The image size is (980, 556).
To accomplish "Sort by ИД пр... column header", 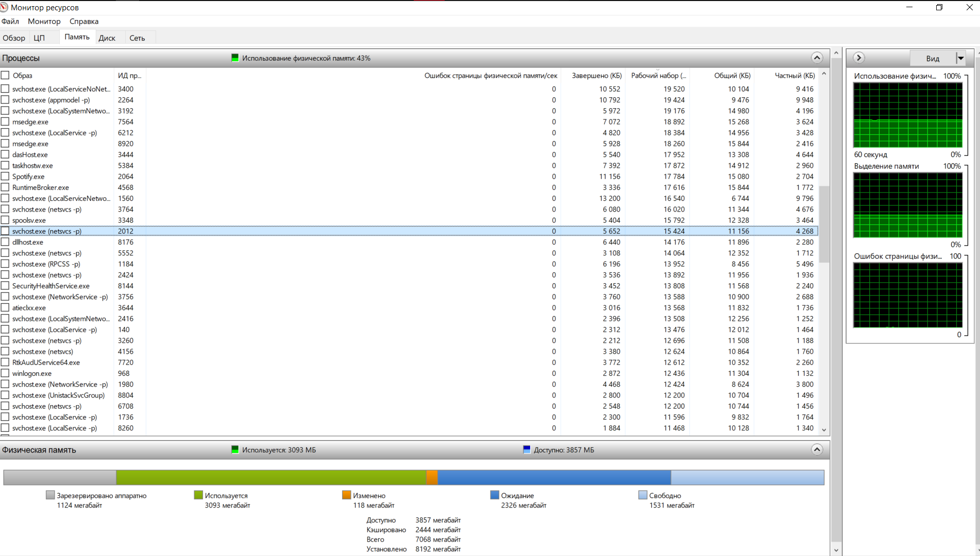I will (129, 75).
